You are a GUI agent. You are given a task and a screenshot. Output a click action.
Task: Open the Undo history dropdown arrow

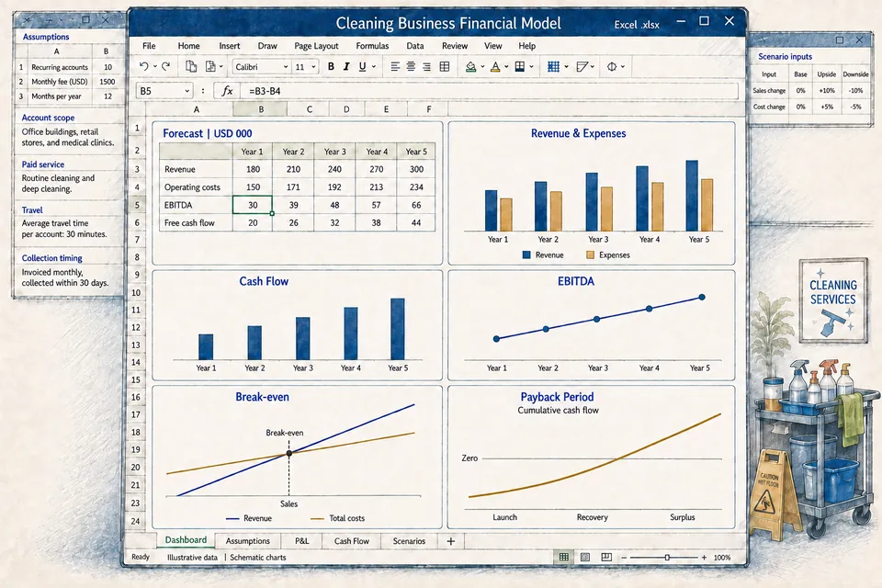pyautogui.click(x=154, y=67)
